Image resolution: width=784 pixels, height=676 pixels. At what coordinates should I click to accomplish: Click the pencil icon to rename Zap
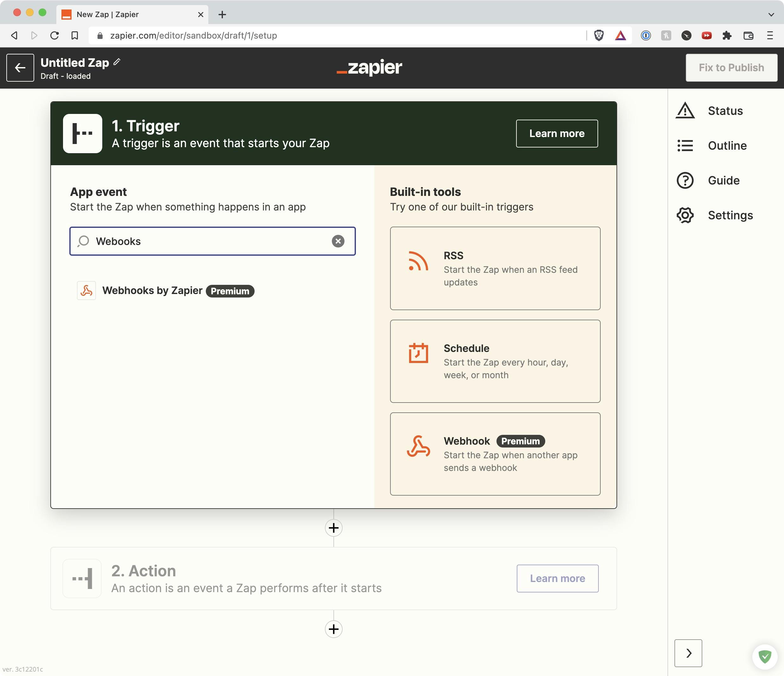(117, 62)
